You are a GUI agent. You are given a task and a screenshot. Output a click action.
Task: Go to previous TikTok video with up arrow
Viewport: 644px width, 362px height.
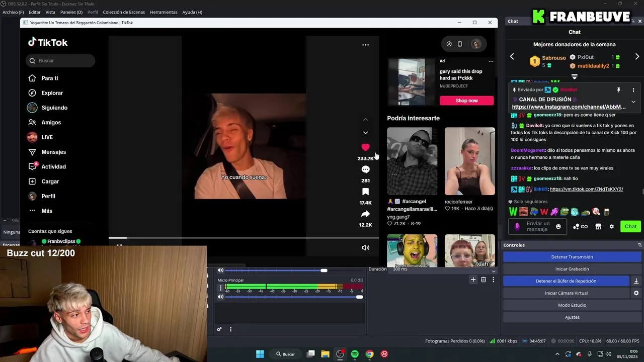pyautogui.click(x=365, y=119)
